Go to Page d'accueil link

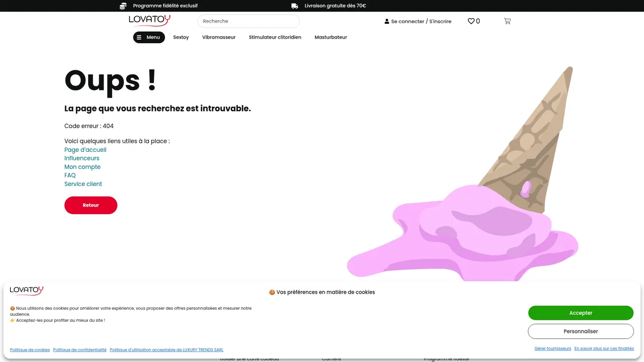(86, 150)
